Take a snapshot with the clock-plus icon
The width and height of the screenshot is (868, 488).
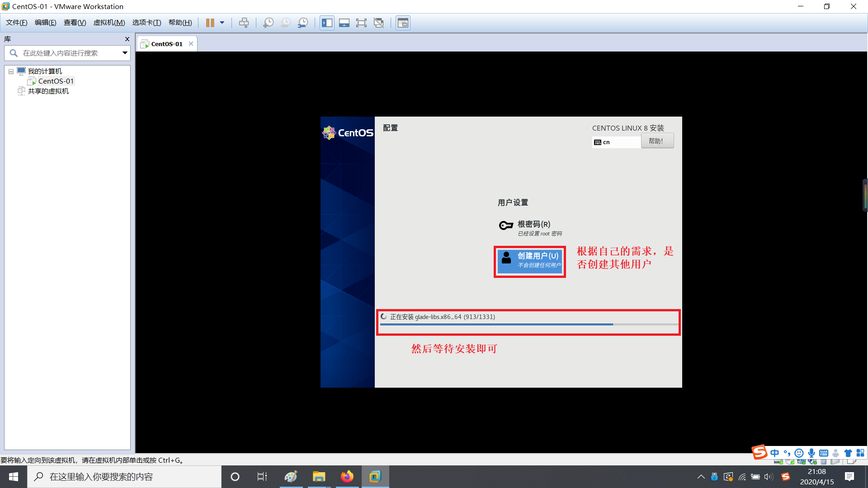[268, 23]
